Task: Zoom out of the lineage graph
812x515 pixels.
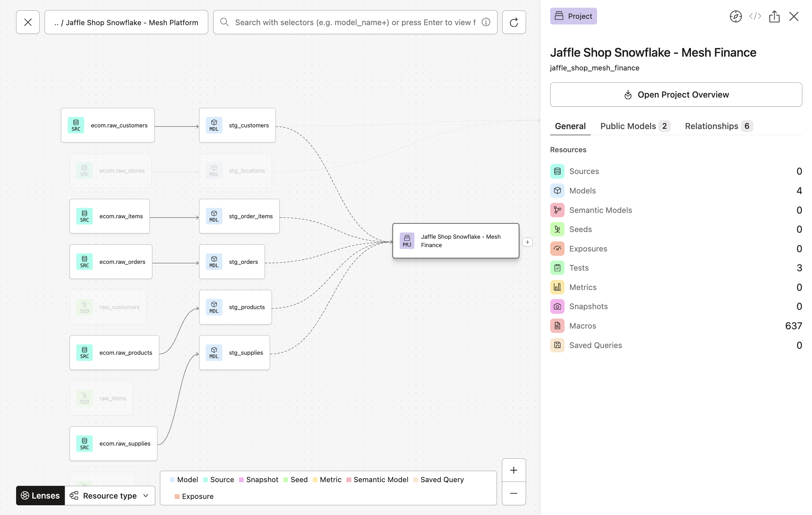Action: 514,494
